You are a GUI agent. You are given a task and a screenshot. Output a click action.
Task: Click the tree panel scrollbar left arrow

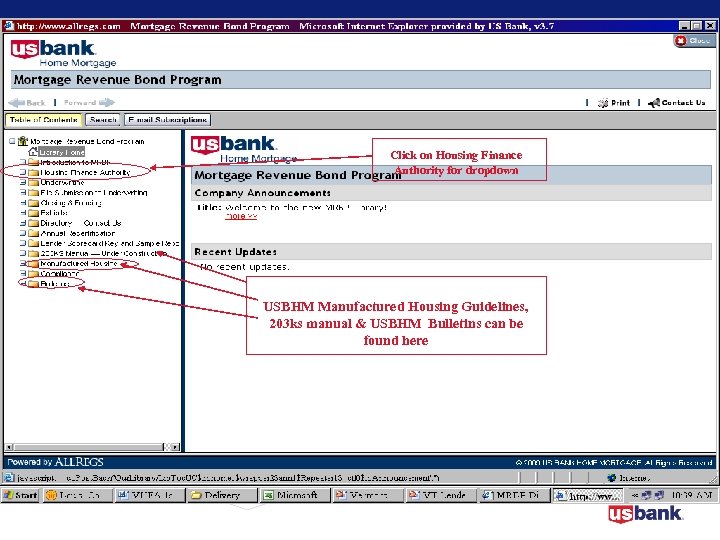click(9, 447)
